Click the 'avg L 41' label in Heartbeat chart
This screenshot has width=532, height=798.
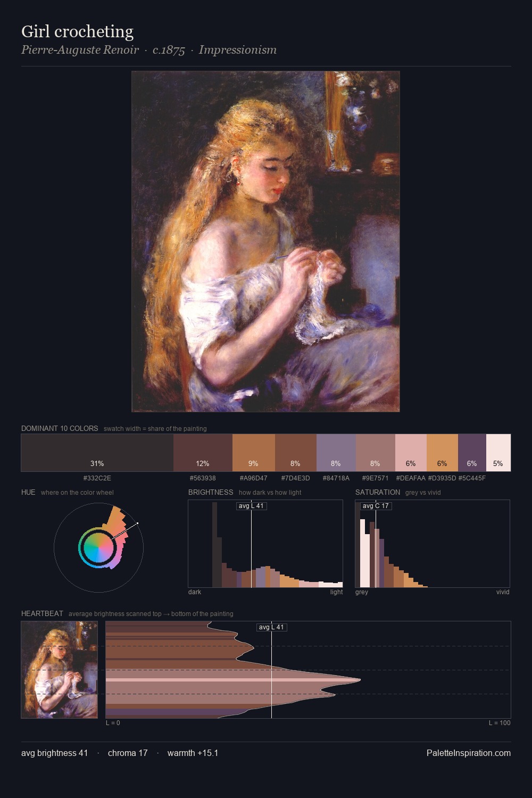point(271,627)
